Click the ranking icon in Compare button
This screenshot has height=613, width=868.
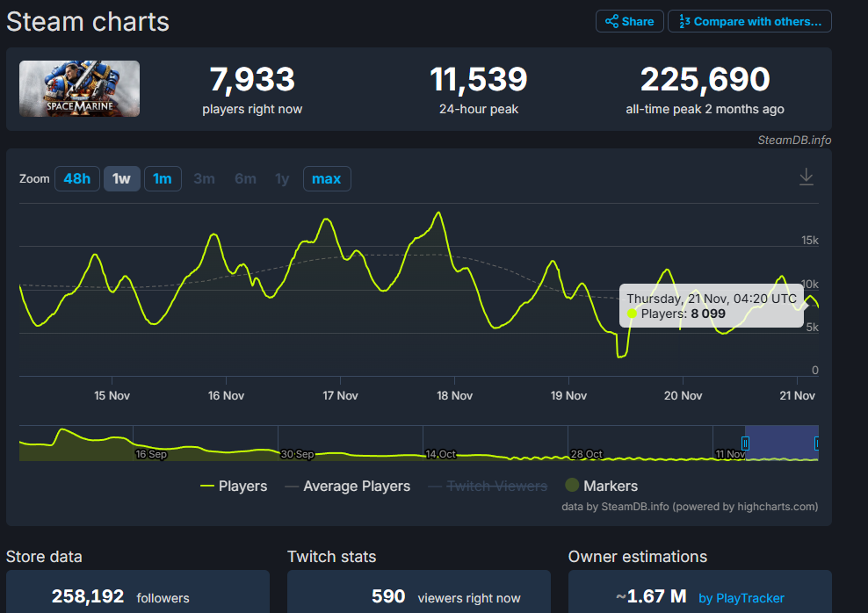684,22
